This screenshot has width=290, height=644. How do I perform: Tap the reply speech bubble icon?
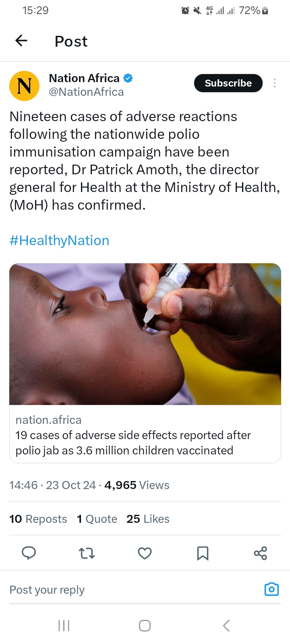click(x=29, y=553)
